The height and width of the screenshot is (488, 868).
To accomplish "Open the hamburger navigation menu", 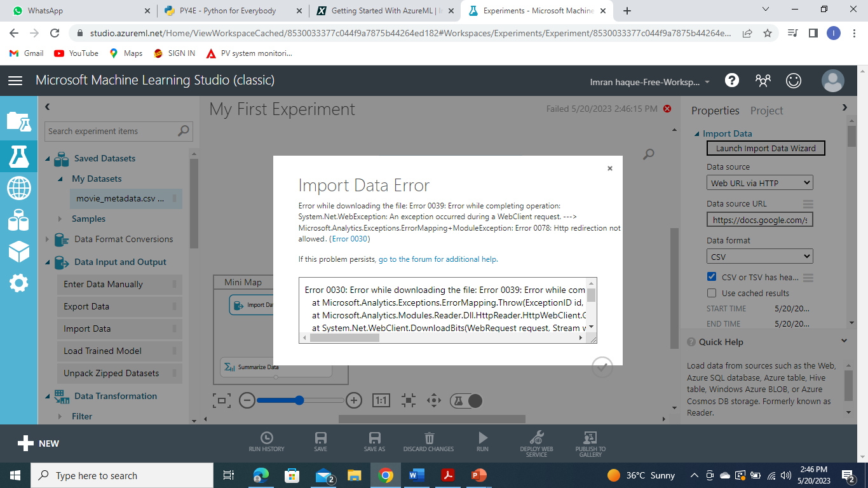I will (15, 81).
